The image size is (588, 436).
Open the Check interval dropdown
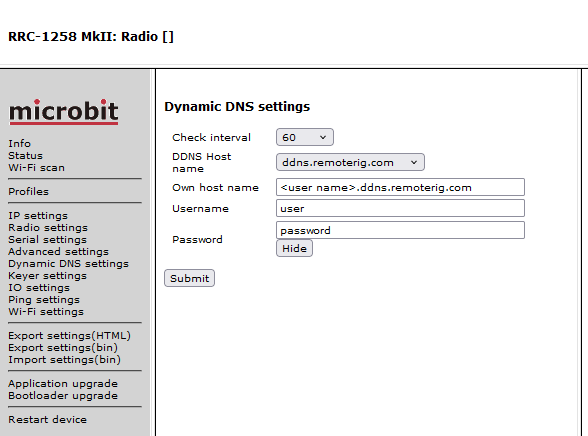(304, 137)
